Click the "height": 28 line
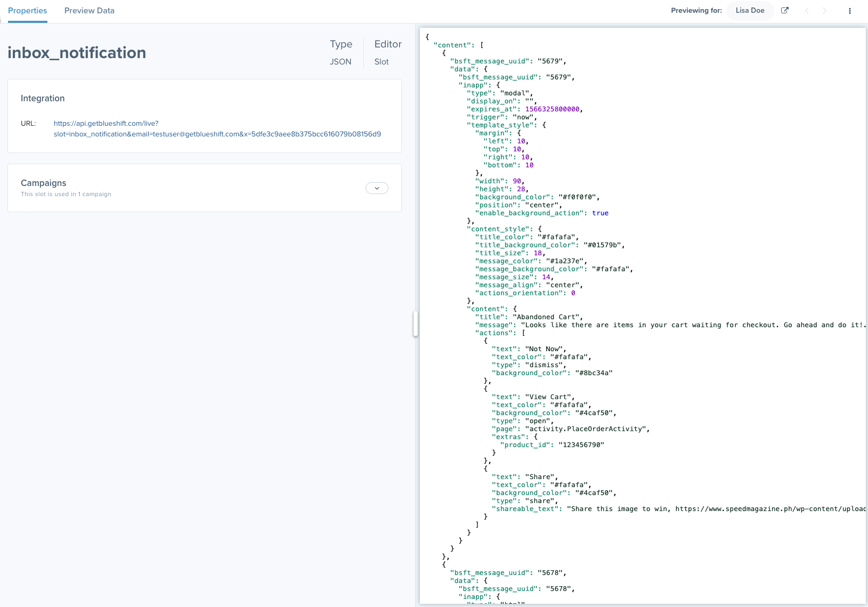 point(502,189)
